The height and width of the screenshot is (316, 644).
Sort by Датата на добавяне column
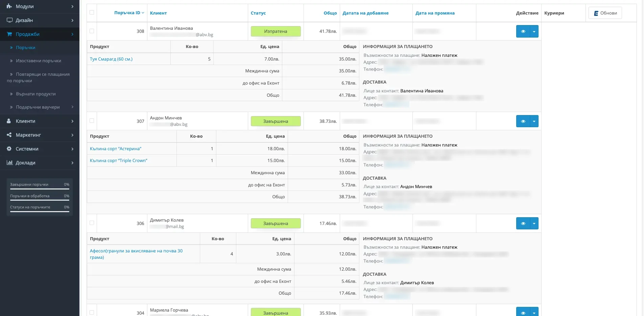(x=365, y=13)
